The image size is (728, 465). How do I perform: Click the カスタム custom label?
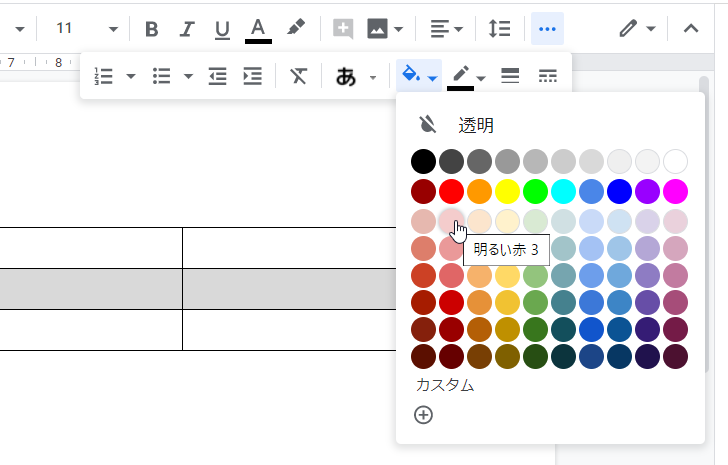pyautogui.click(x=445, y=385)
